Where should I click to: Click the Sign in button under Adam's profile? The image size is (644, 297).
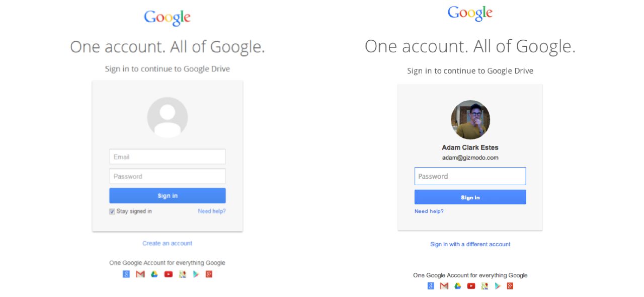click(470, 197)
